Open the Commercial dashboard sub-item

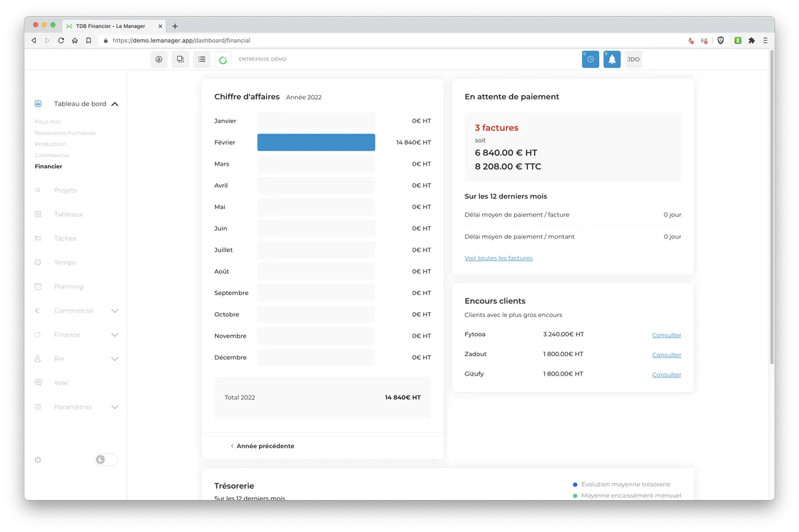pyautogui.click(x=52, y=155)
